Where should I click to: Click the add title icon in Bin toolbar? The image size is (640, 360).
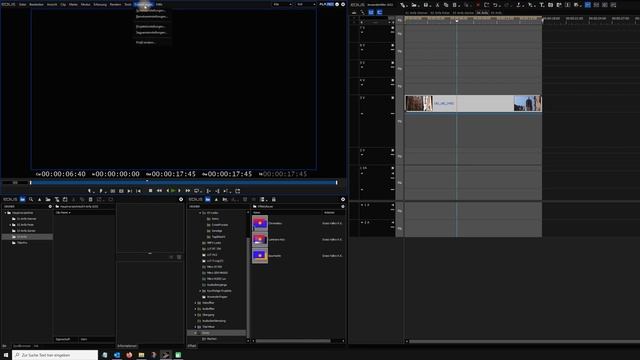tap(57, 200)
